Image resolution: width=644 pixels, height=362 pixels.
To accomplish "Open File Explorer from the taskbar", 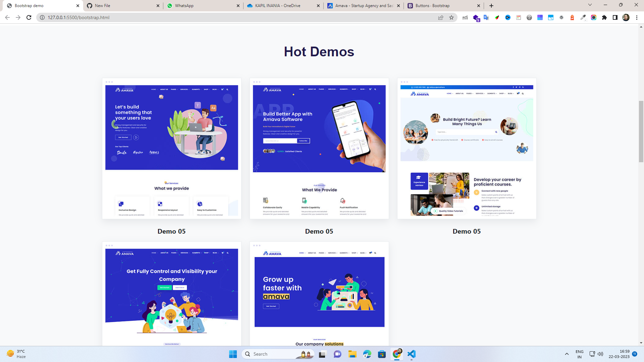I will tap(352, 354).
